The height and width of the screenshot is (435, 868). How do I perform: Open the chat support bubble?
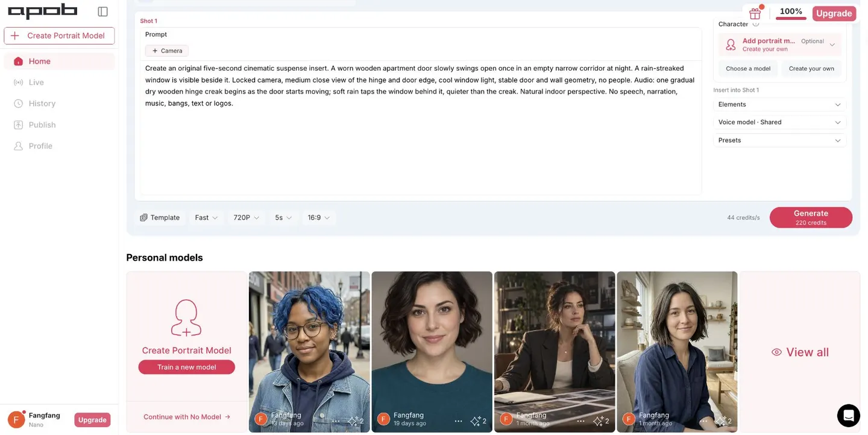tap(849, 415)
